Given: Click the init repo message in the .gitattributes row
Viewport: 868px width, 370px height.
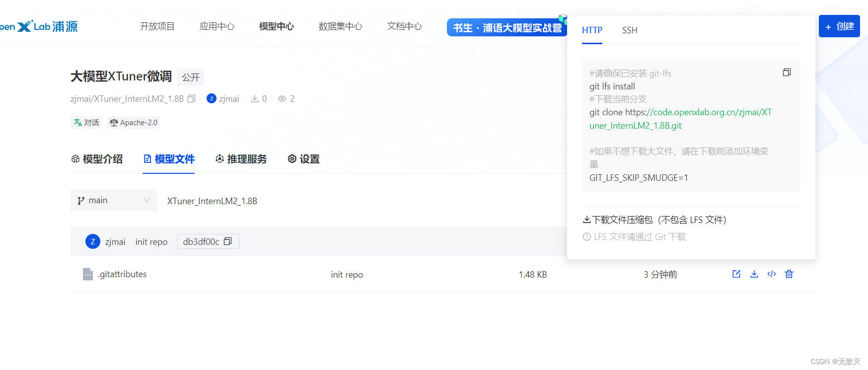Looking at the screenshot, I should (347, 275).
